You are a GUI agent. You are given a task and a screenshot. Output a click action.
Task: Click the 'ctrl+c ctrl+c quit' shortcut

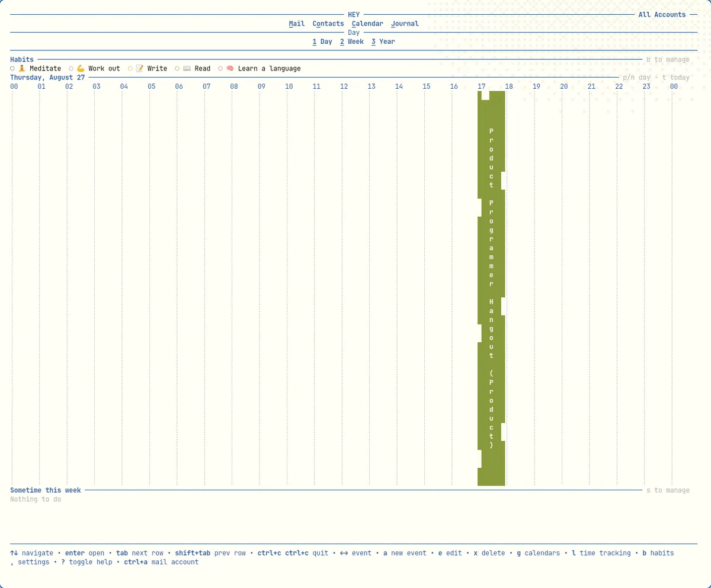[293, 553]
